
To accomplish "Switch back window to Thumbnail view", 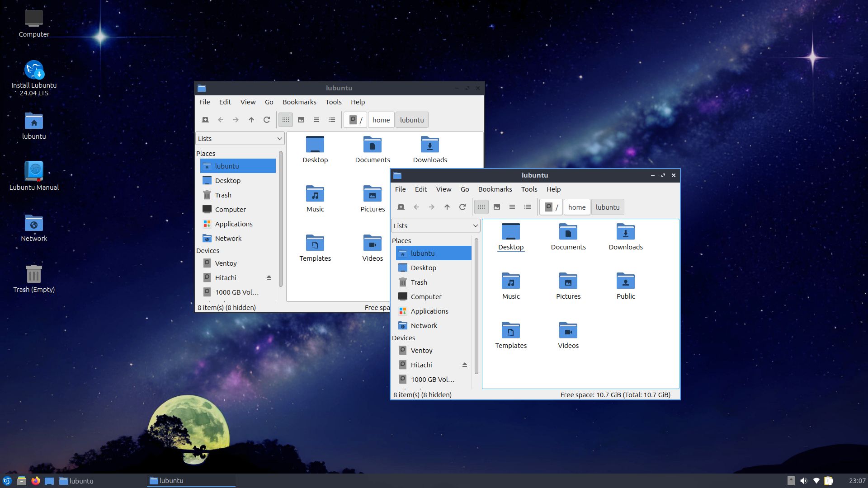I will [x=301, y=120].
